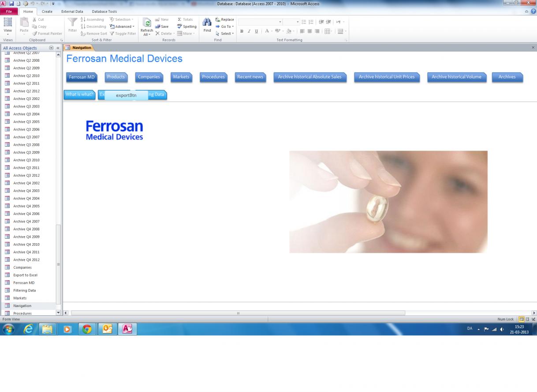
Task: Click the Replace command
Action: [x=225, y=19]
